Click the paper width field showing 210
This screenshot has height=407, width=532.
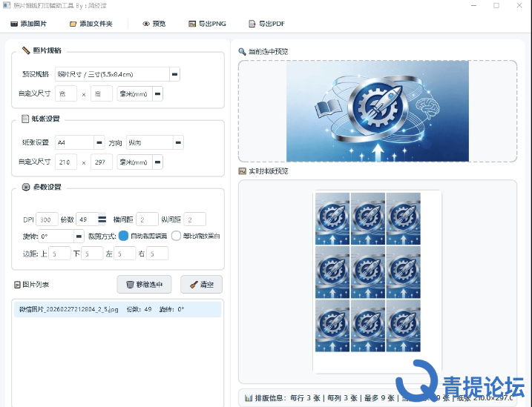65,162
